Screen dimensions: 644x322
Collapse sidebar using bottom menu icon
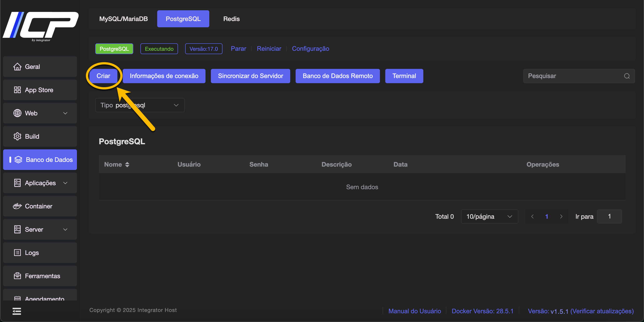(17, 311)
